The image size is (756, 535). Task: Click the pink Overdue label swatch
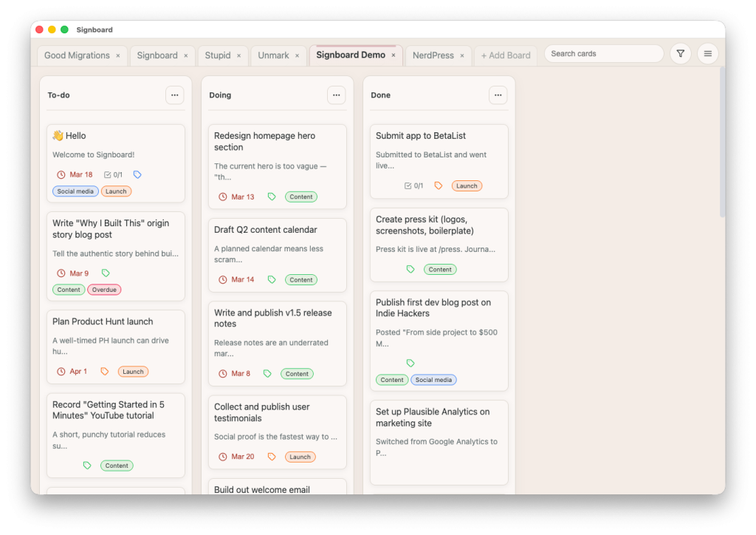[x=104, y=290]
